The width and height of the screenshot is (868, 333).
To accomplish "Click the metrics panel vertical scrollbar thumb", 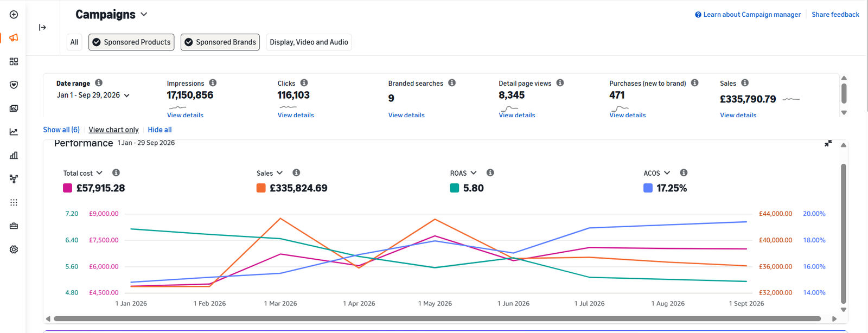I will click(844, 93).
